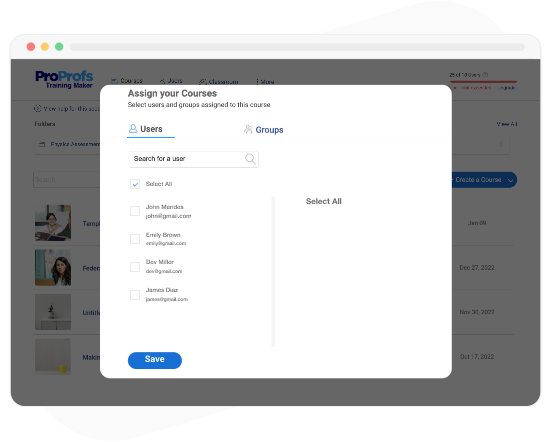Select the Dev Miller checkbox
Image resolution: width=551 pixels, height=442 pixels.
click(x=135, y=267)
